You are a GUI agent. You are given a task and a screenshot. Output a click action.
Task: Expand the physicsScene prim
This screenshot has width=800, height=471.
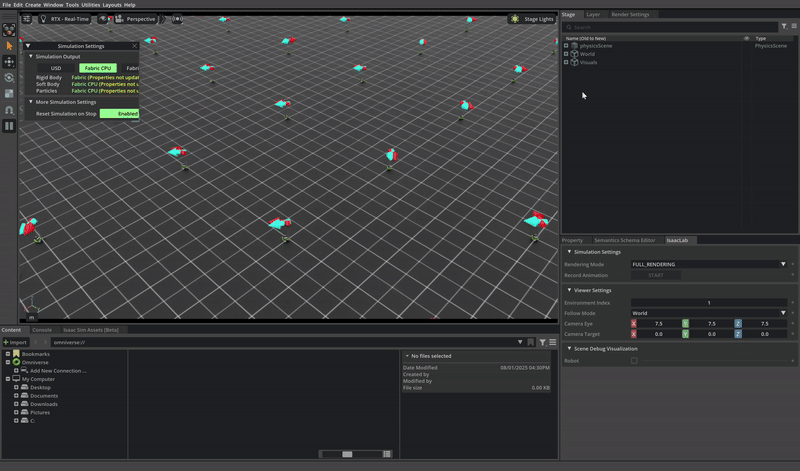pyautogui.click(x=566, y=45)
